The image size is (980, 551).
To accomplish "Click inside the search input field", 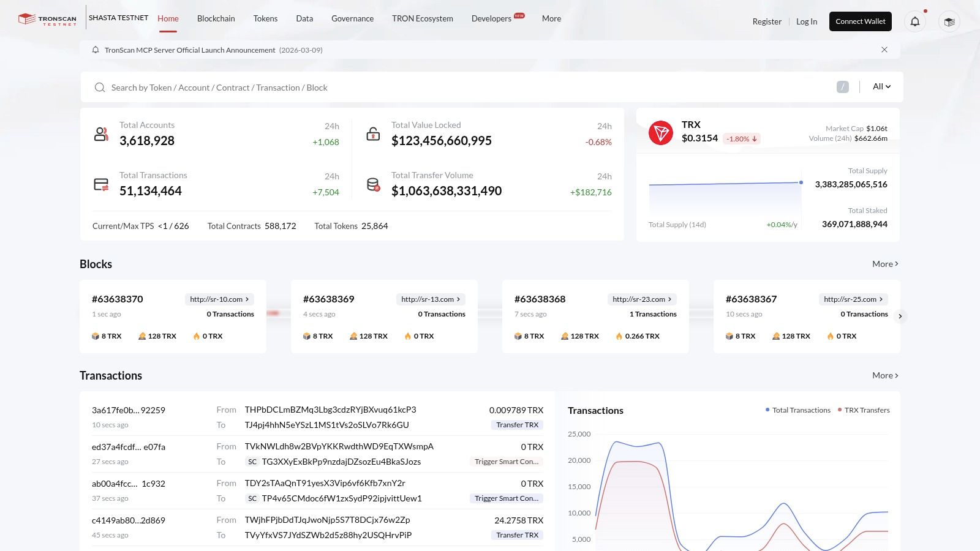I will 306,88.
